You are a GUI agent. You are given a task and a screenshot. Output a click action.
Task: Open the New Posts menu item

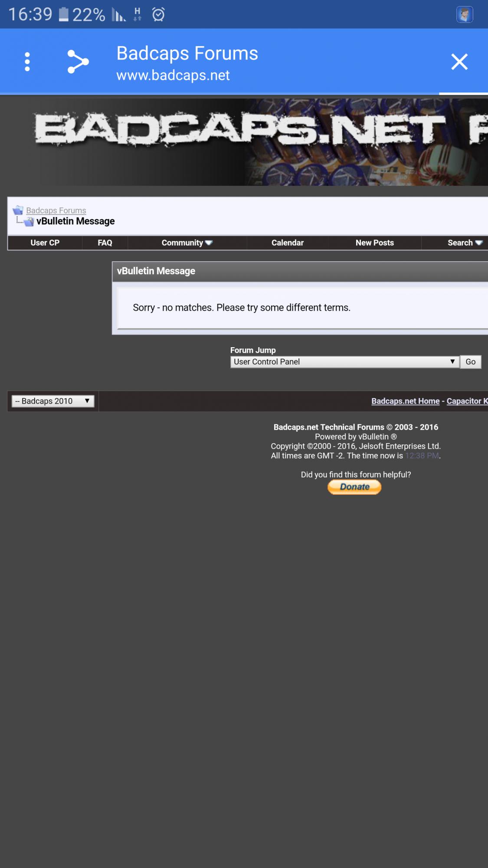[375, 243]
